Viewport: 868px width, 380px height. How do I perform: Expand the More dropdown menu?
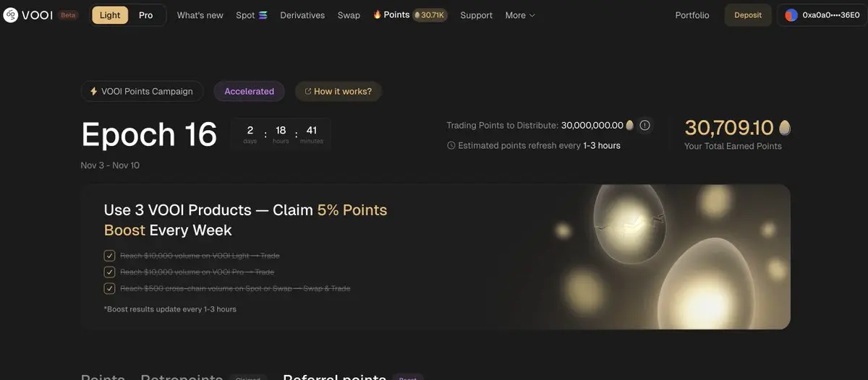(x=520, y=15)
